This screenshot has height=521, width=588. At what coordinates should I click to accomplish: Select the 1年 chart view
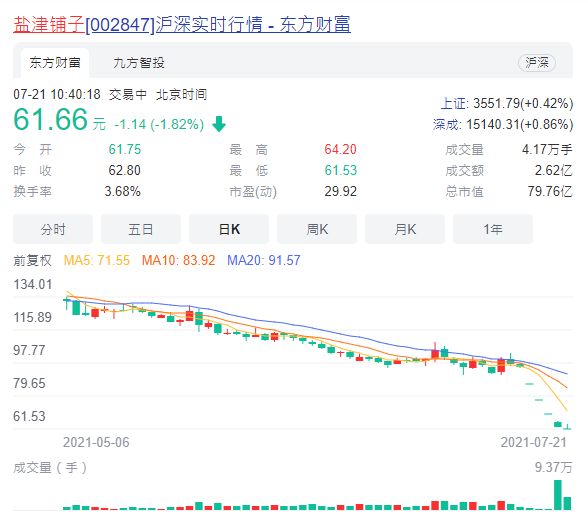coord(493,229)
